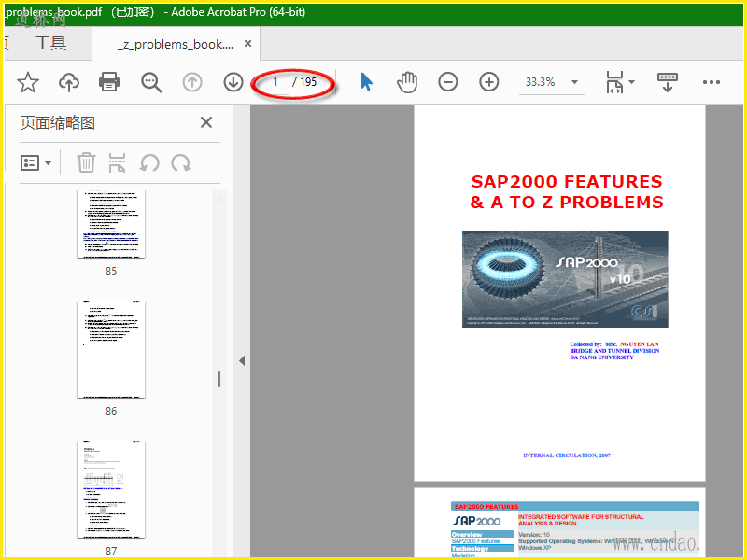The image size is (747, 560).
Task: Open the thumbnail panel options menu
Action: [x=35, y=162]
